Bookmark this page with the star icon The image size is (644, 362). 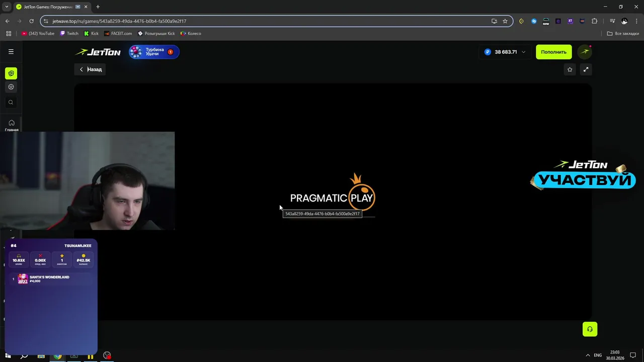[505, 21]
